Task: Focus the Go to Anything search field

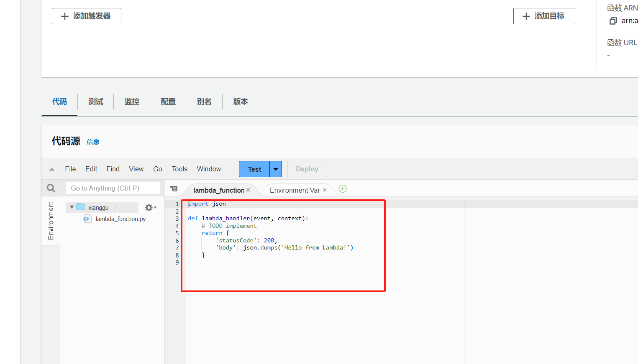Action: (113, 188)
